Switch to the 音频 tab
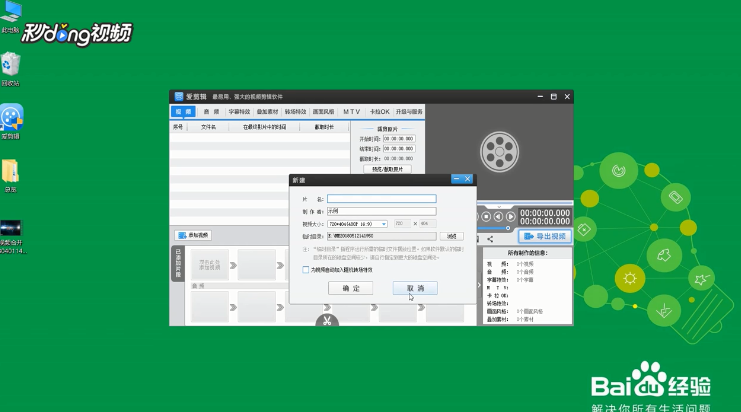Viewport: 741px width, 412px height. click(x=211, y=112)
